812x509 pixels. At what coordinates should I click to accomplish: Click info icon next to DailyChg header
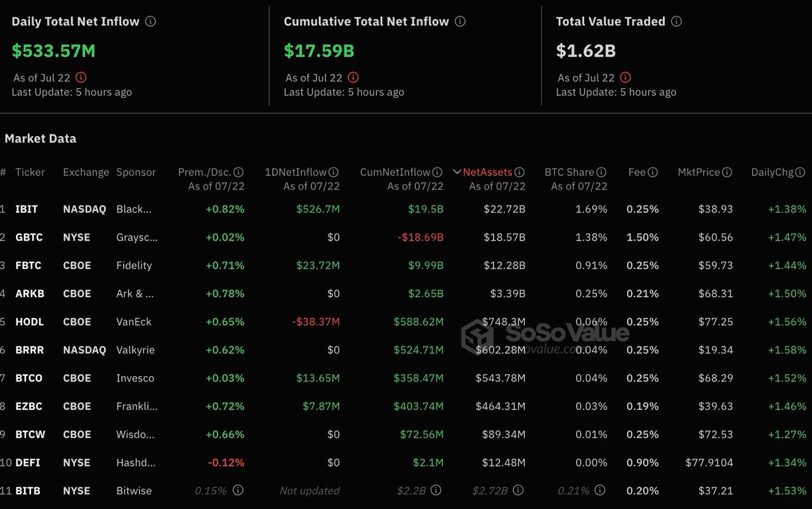[x=800, y=172]
